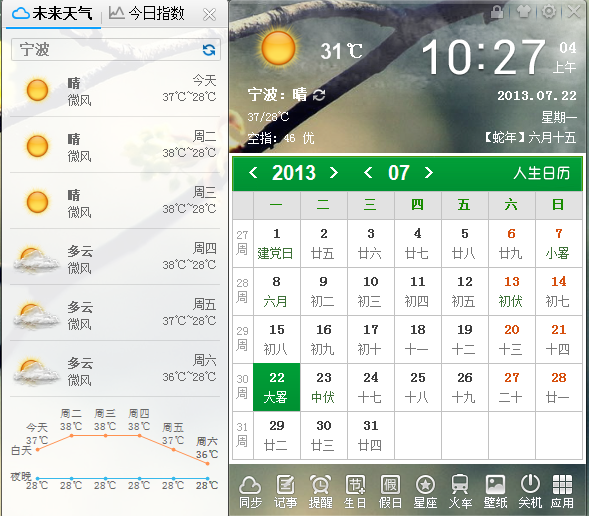Open settings gear icon
The image size is (589, 516).
[549, 12]
